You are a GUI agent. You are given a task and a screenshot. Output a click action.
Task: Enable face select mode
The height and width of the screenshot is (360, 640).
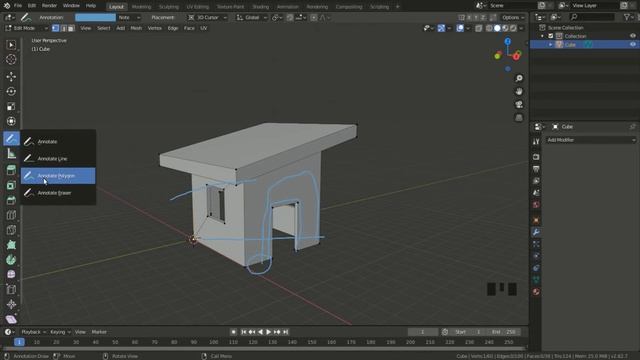point(71,28)
